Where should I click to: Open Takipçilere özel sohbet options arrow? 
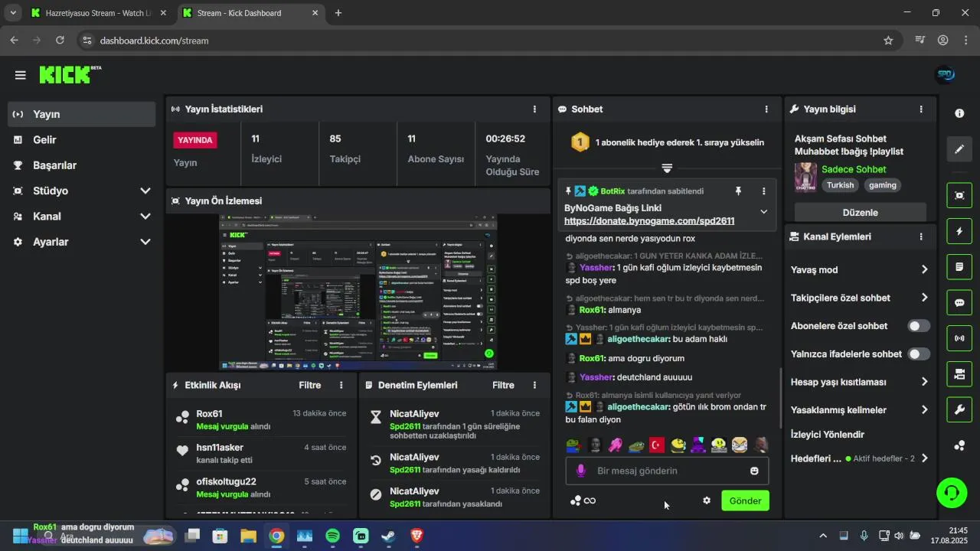(x=924, y=298)
